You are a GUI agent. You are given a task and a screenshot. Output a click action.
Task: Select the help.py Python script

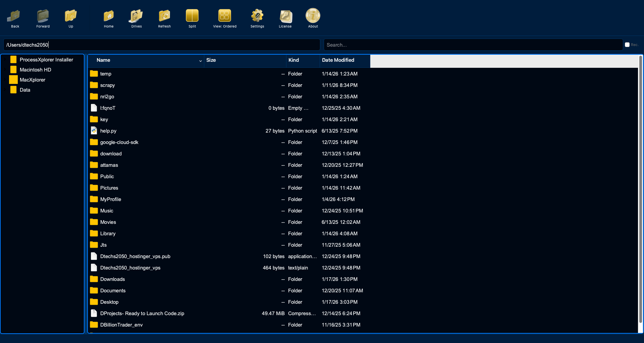coord(108,131)
